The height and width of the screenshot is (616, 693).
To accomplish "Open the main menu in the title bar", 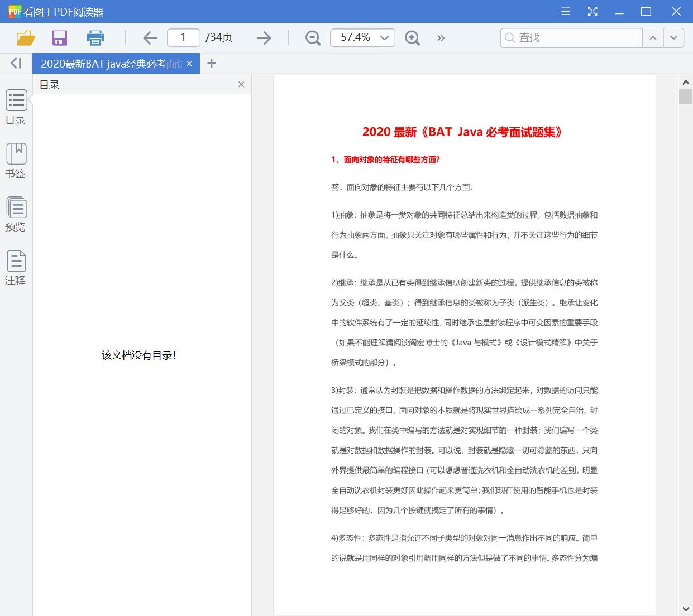I will 566,11.
